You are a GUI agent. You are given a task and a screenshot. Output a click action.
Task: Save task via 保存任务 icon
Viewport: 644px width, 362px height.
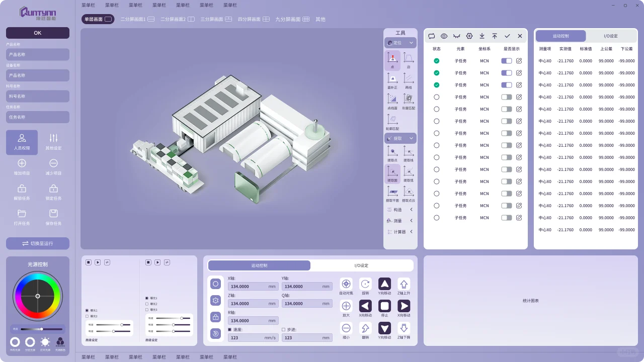click(53, 213)
